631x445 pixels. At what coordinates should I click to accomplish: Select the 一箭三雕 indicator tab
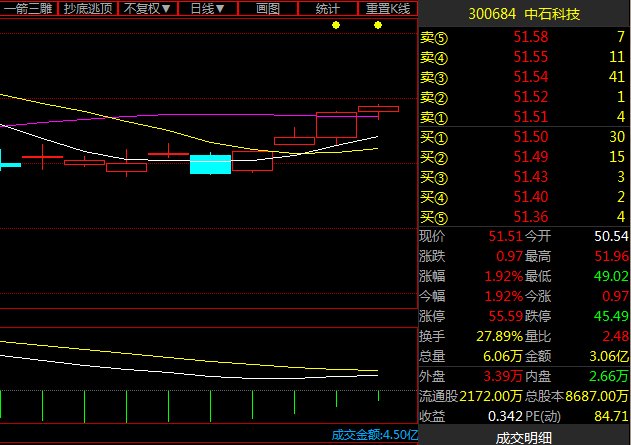click(28, 8)
